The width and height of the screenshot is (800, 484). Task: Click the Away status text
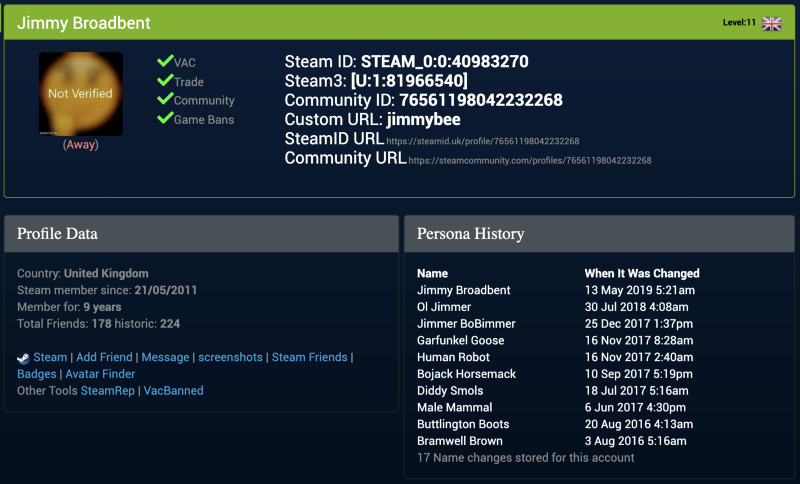pyautogui.click(x=81, y=144)
